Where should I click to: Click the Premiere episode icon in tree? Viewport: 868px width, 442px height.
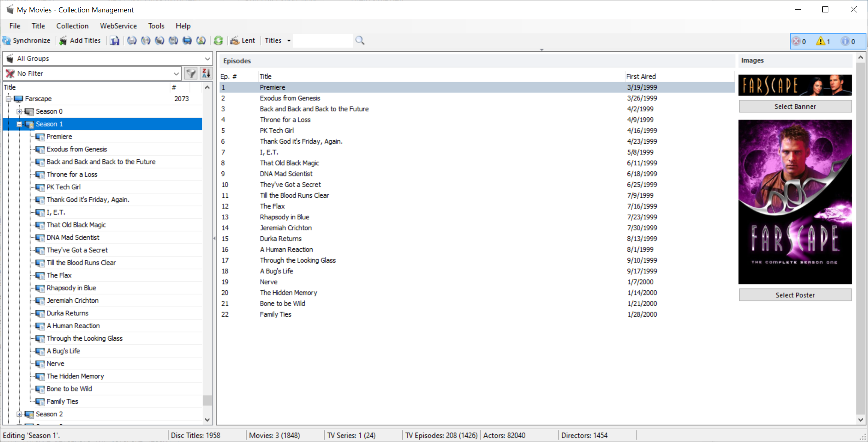pyautogui.click(x=40, y=137)
